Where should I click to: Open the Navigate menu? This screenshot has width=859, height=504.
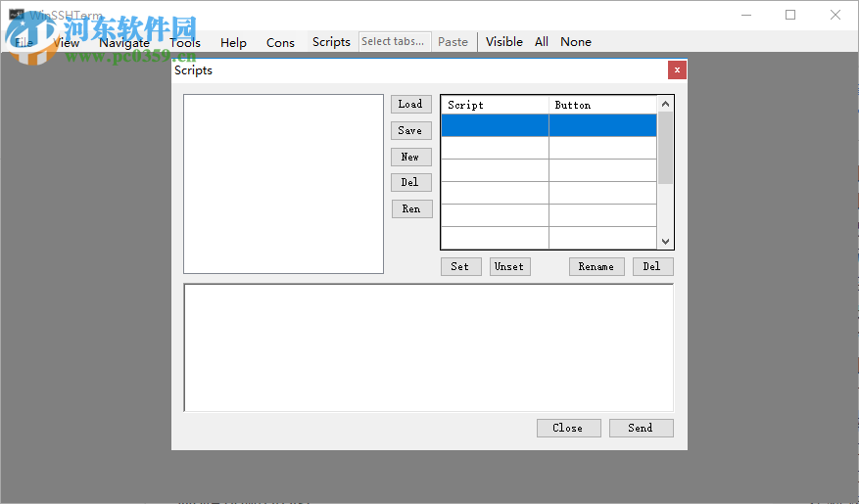tap(124, 43)
